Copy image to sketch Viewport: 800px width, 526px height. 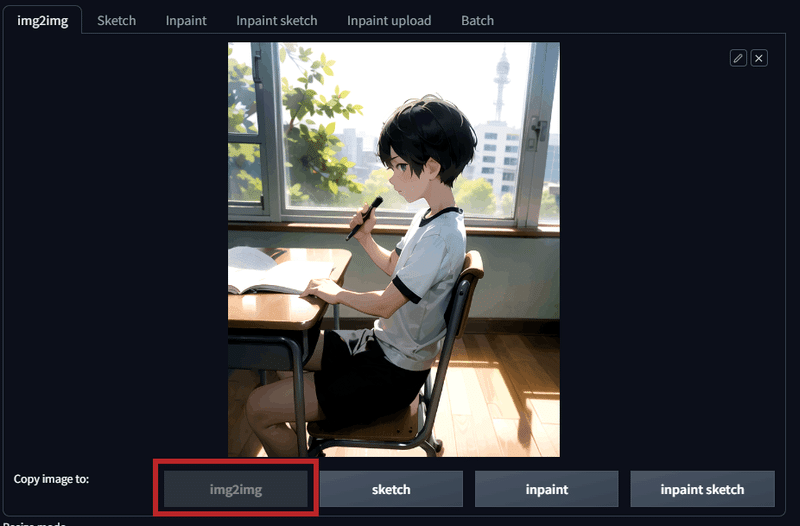[x=391, y=489]
